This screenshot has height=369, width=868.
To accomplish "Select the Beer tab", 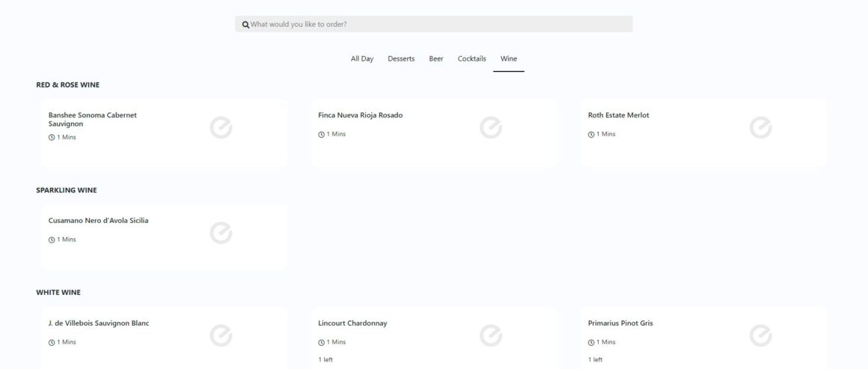I will click(436, 58).
